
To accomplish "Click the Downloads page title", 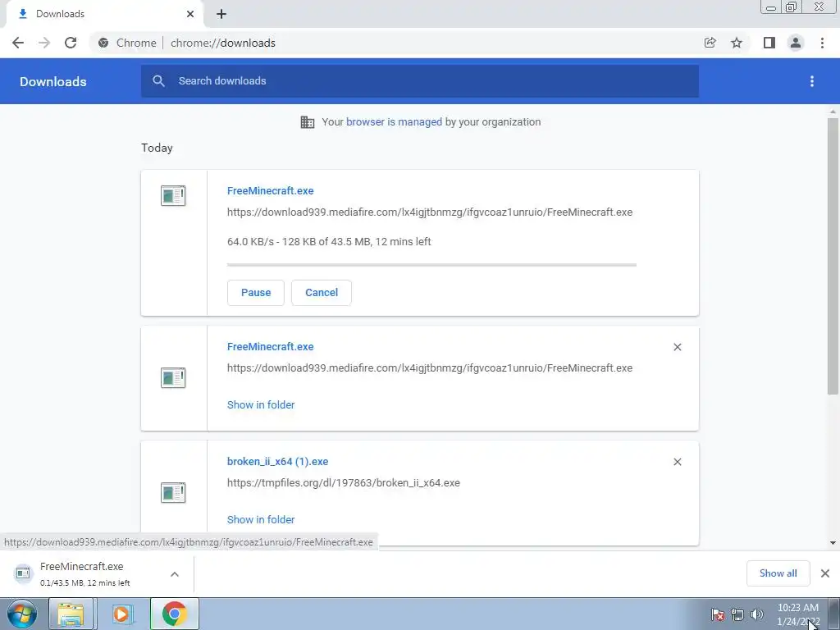I will point(53,81).
